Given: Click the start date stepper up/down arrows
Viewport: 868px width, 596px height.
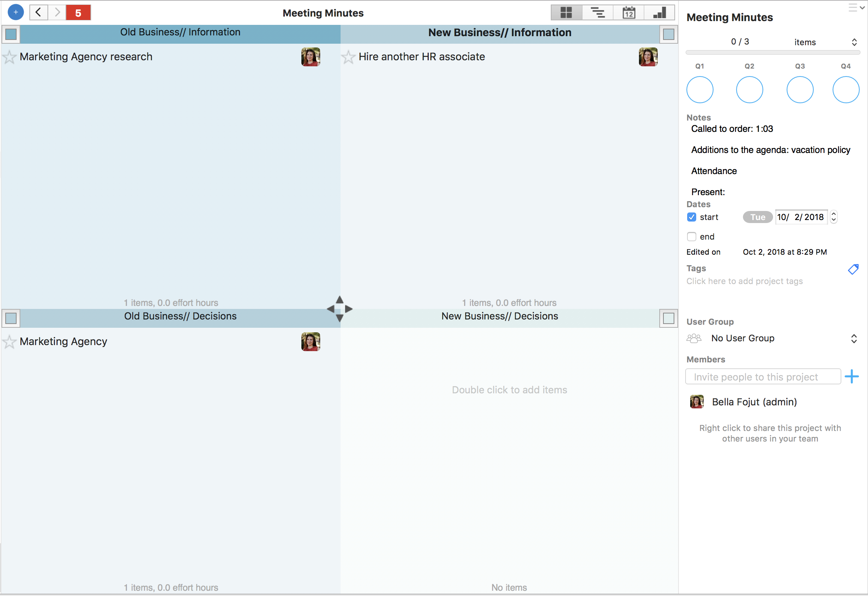Looking at the screenshot, I should [x=834, y=217].
